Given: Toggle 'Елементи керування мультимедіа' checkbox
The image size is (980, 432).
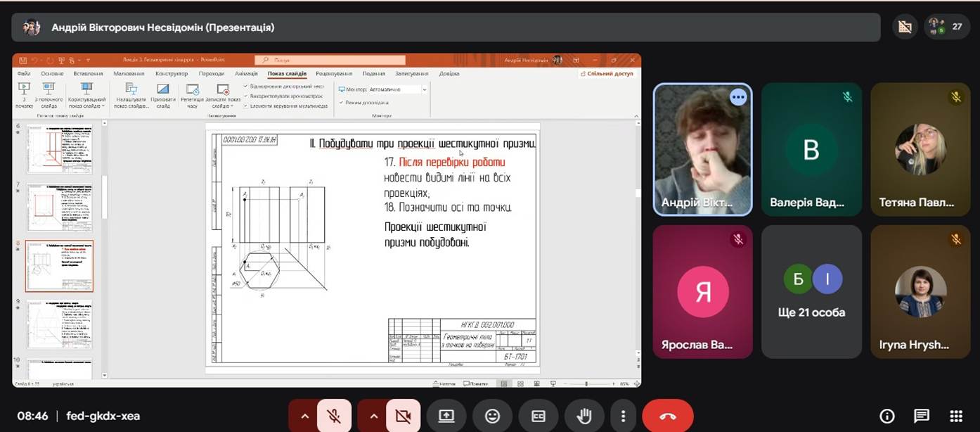Looking at the screenshot, I should click(x=245, y=106).
